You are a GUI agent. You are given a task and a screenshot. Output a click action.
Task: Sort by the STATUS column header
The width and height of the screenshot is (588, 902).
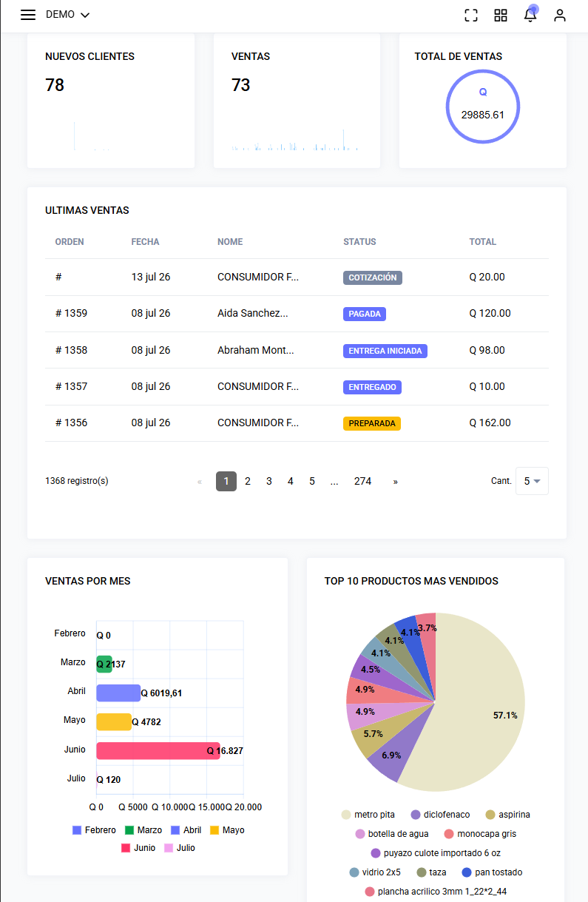pyautogui.click(x=359, y=242)
